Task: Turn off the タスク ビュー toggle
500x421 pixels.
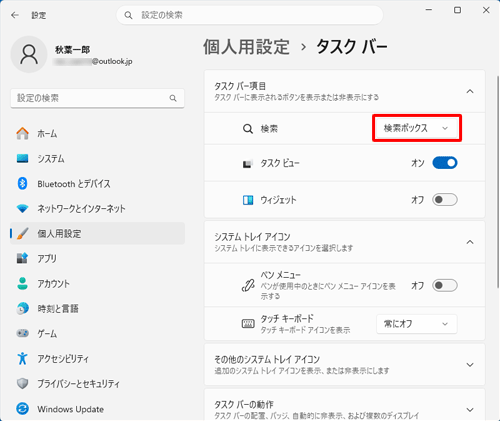Action: pyautogui.click(x=445, y=163)
